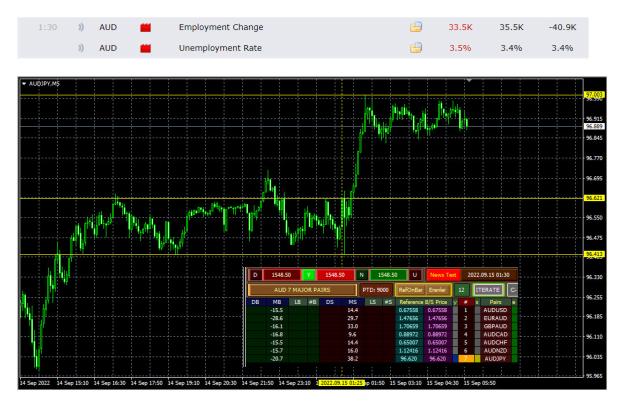Click the orange number 7 cell
Viewport: 625px width, 408px height.
click(466, 359)
